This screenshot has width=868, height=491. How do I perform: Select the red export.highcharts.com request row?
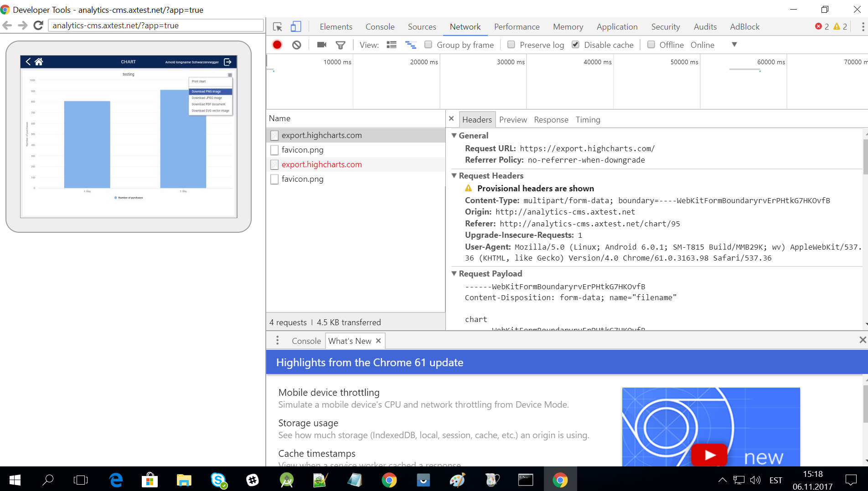pyautogui.click(x=322, y=164)
